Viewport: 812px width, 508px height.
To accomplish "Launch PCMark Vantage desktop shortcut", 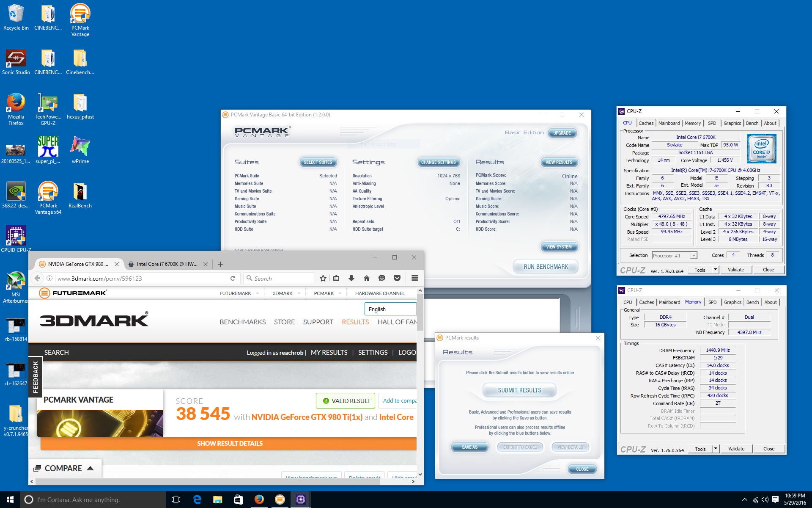I will point(80,20).
